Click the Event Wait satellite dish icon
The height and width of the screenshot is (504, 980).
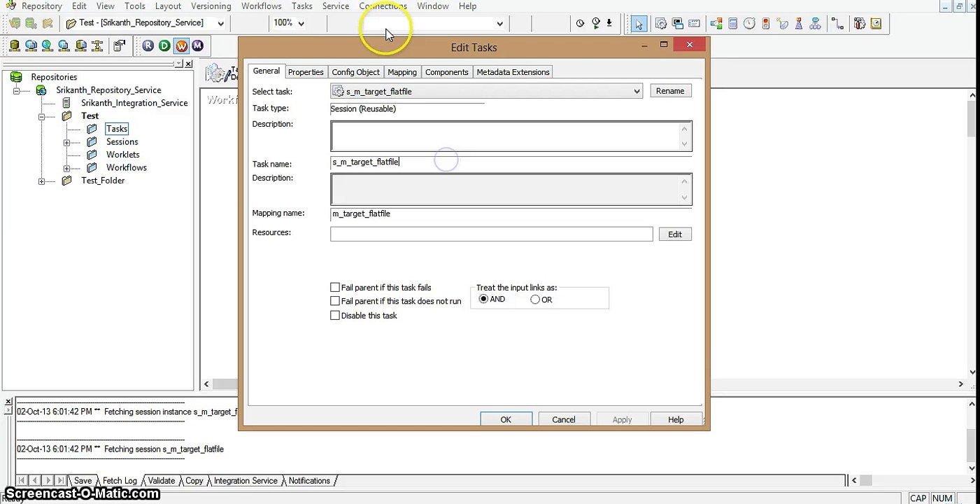point(783,24)
